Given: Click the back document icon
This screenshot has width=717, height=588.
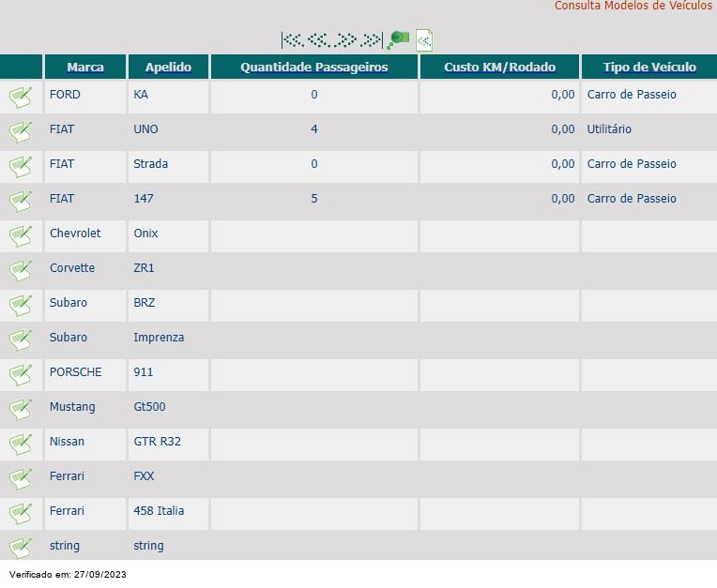Looking at the screenshot, I should point(424,40).
